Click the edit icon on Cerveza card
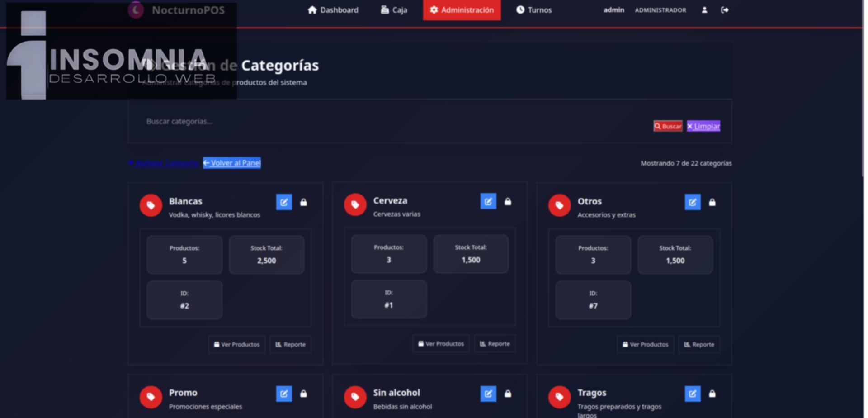This screenshot has height=418, width=868. point(488,201)
